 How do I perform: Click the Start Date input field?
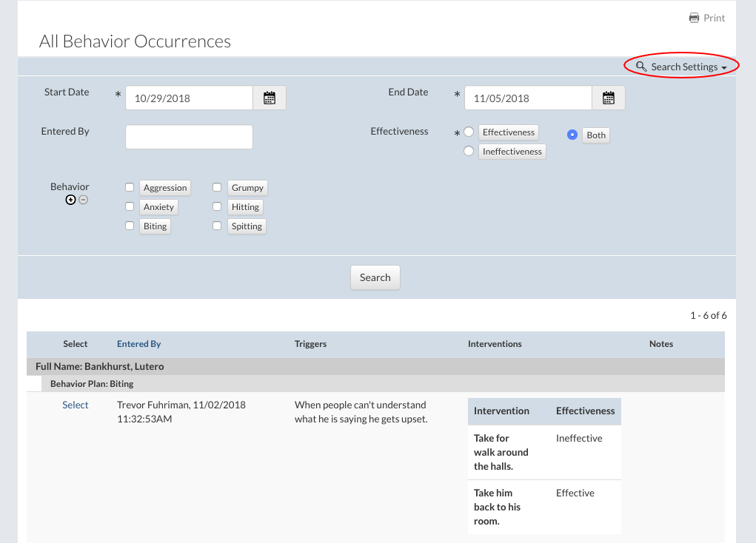189,98
